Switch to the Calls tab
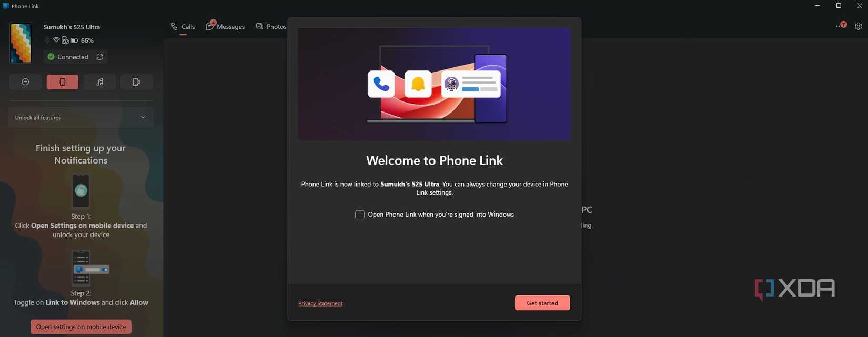The image size is (868, 337). coord(183,27)
